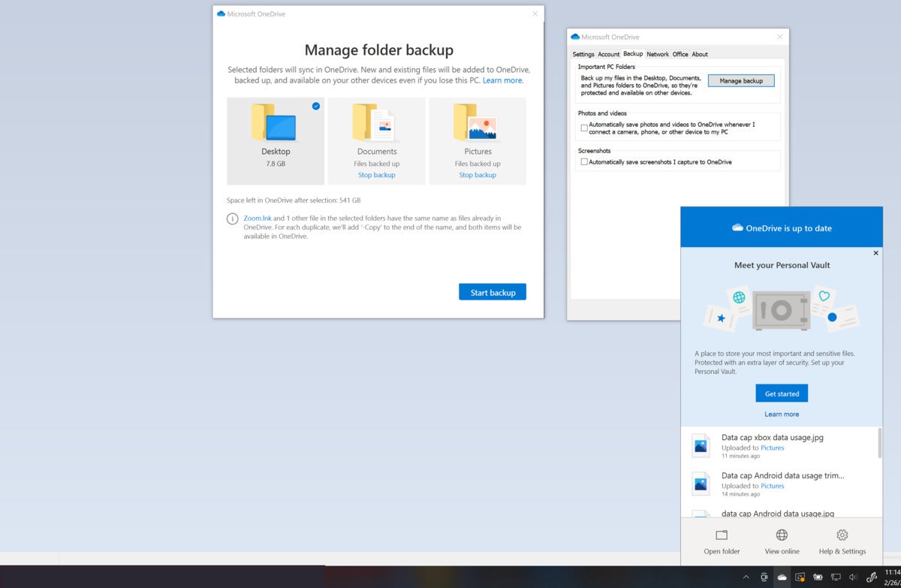Select the Desktop folder tile for backup
The height and width of the screenshot is (588, 901).
276,140
